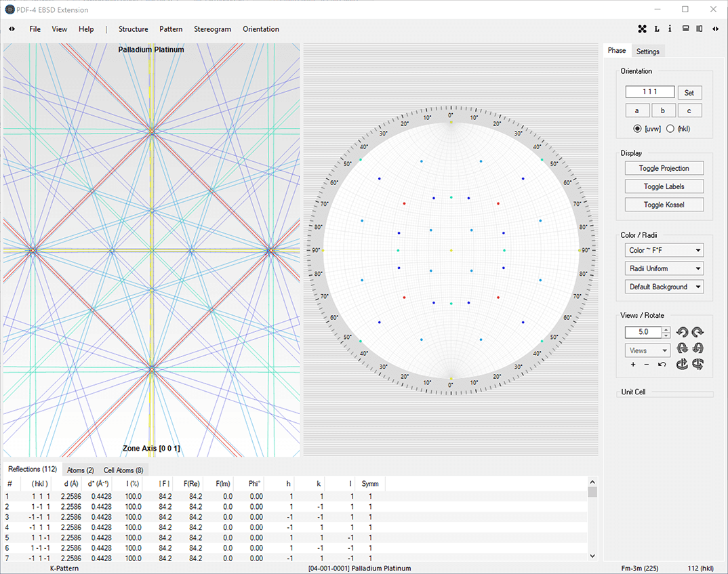Reset view with the undo arrow icon
Viewport: 728px width, 574px height.
coord(662,365)
